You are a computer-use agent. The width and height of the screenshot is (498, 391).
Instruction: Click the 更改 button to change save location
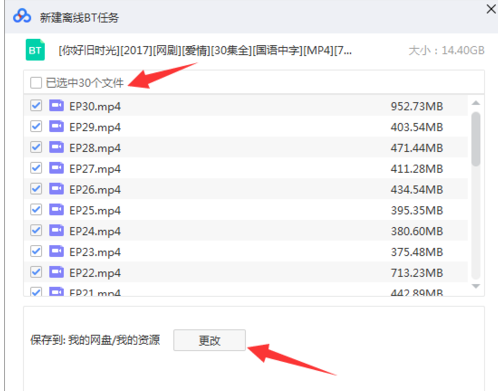click(x=209, y=340)
